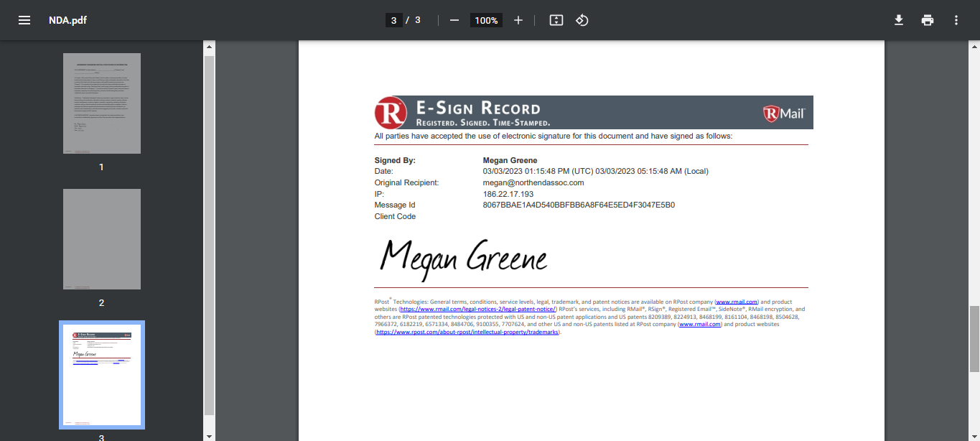Click the RMail logo in banner
The image size is (980, 441).
pyautogui.click(x=784, y=113)
